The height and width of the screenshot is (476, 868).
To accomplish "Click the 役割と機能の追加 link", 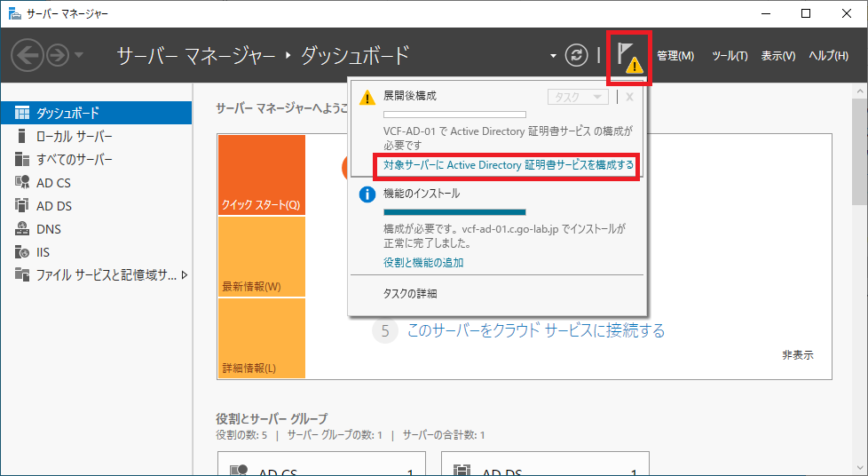I will pos(423,263).
